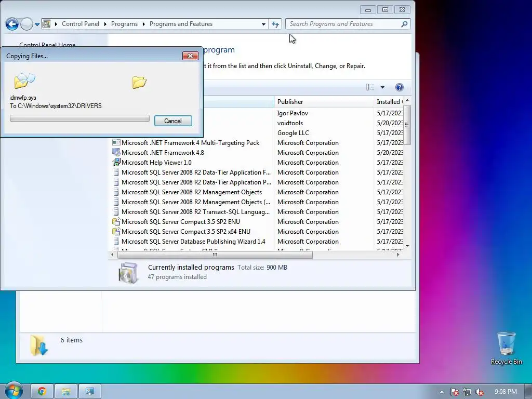The image size is (532, 399).
Task: Click icon of .NET Framework 4.8 row
Action: coord(116,153)
